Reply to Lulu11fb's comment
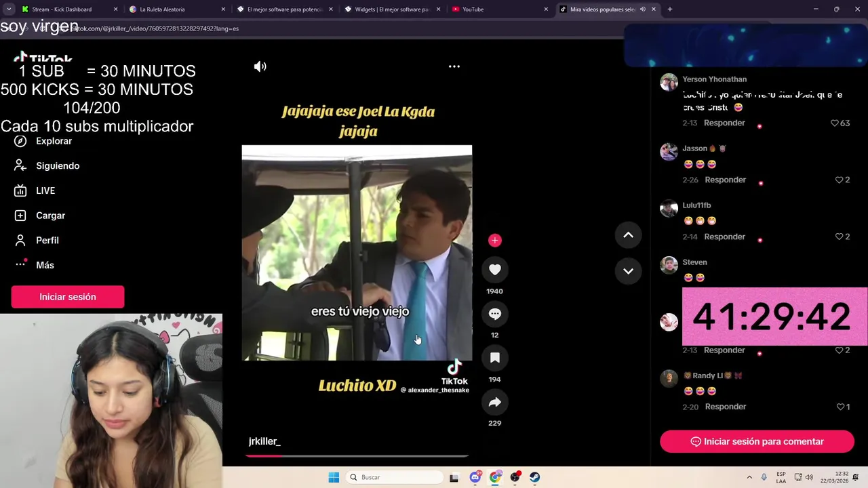868x488 pixels. [724, 237]
